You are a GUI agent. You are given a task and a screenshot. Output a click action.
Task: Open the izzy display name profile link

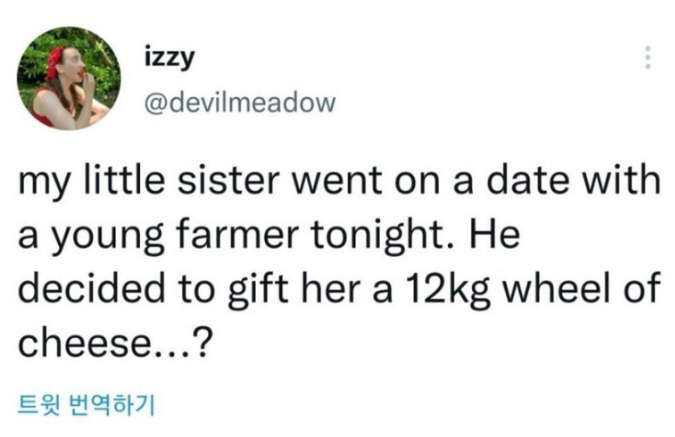click(168, 58)
